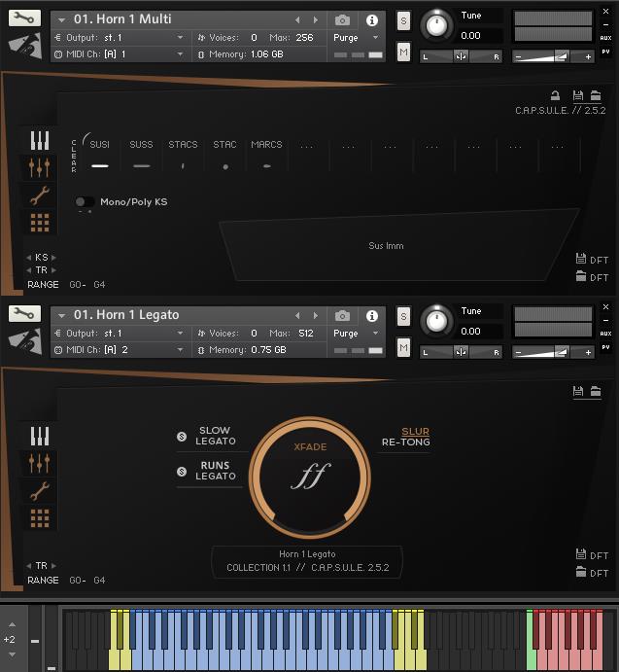
Task: Open grid pad view in Horn 1 Legato sidebar
Action: click(40, 518)
